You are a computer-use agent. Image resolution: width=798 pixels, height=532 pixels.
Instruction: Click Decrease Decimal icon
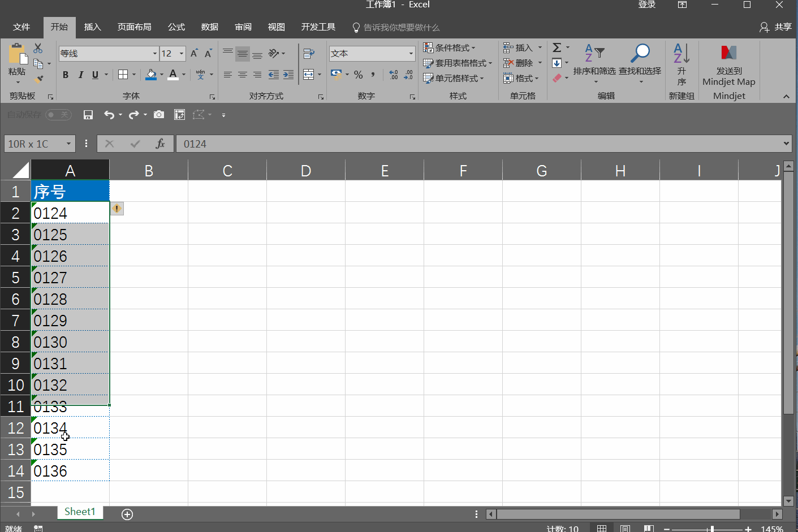[x=408, y=75]
